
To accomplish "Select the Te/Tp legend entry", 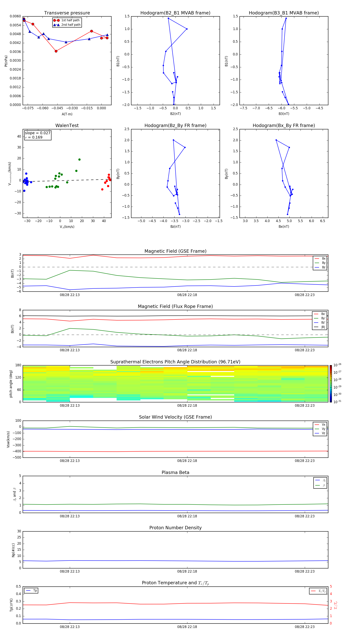I will (318, 591).
